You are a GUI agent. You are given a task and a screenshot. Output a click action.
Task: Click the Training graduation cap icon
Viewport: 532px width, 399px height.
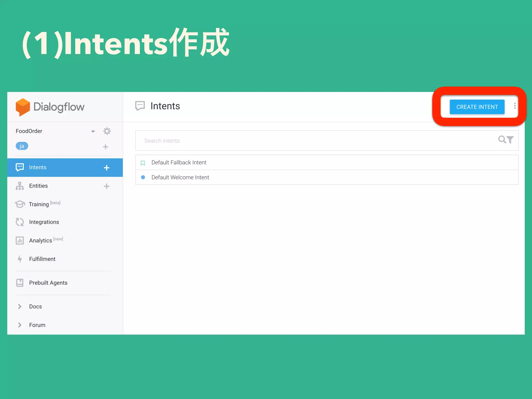20,204
